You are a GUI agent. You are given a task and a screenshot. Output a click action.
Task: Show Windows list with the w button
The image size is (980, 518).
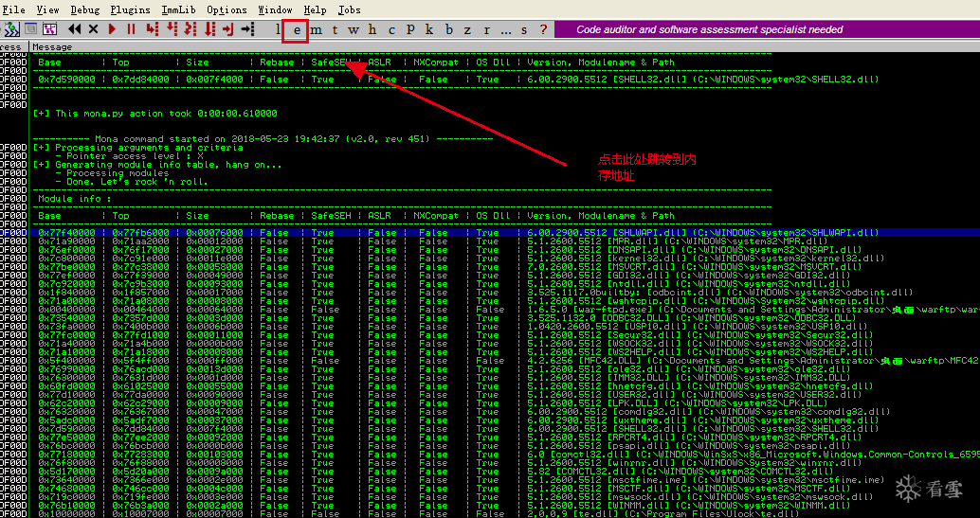click(354, 29)
